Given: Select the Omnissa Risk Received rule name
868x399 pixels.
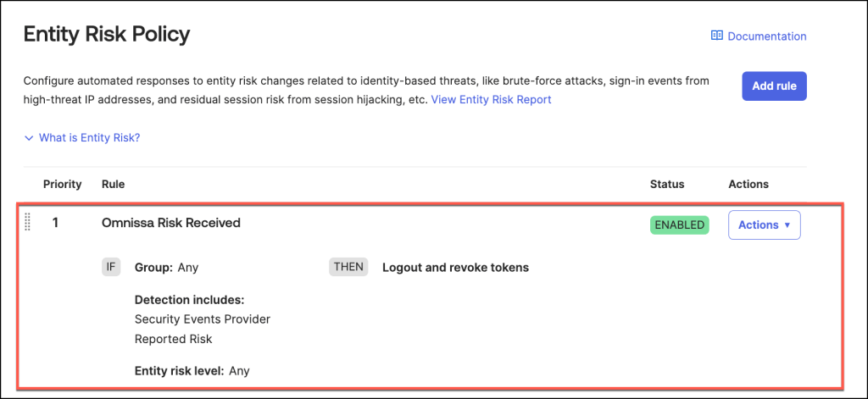Looking at the screenshot, I should coord(170,223).
